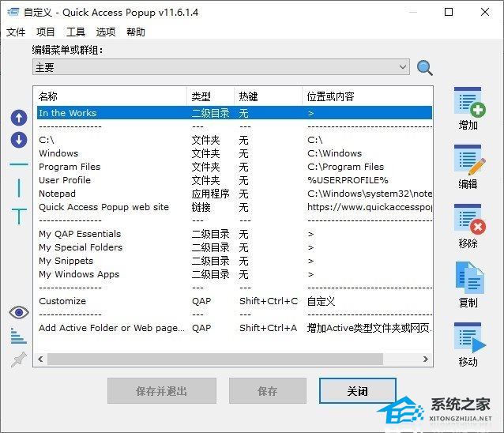The width and height of the screenshot is (504, 433).
Task: Click the 复制 (Copy) favorite icon
Action: 468,279
